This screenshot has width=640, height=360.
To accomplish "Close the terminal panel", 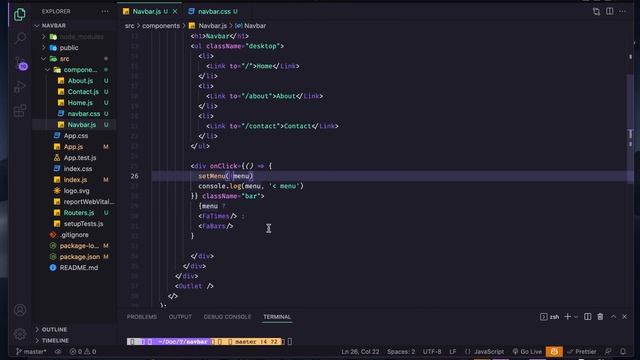I will pos(624,317).
